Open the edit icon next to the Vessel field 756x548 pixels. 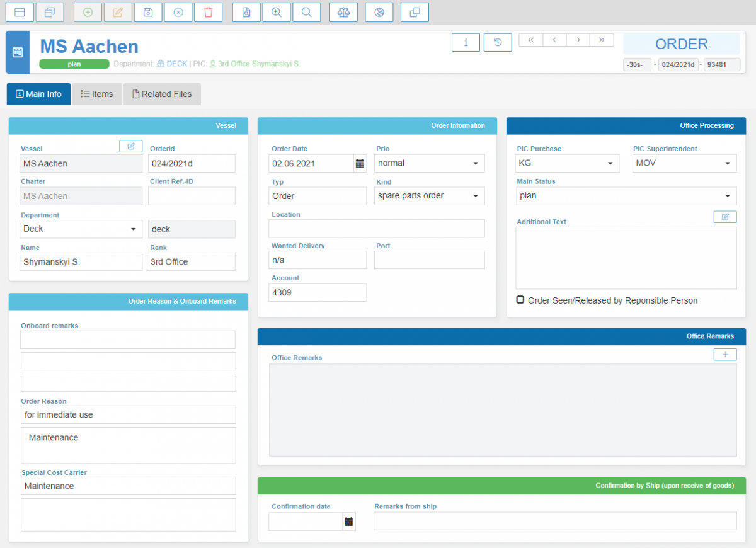pyautogui.click(x=130, y=146)
